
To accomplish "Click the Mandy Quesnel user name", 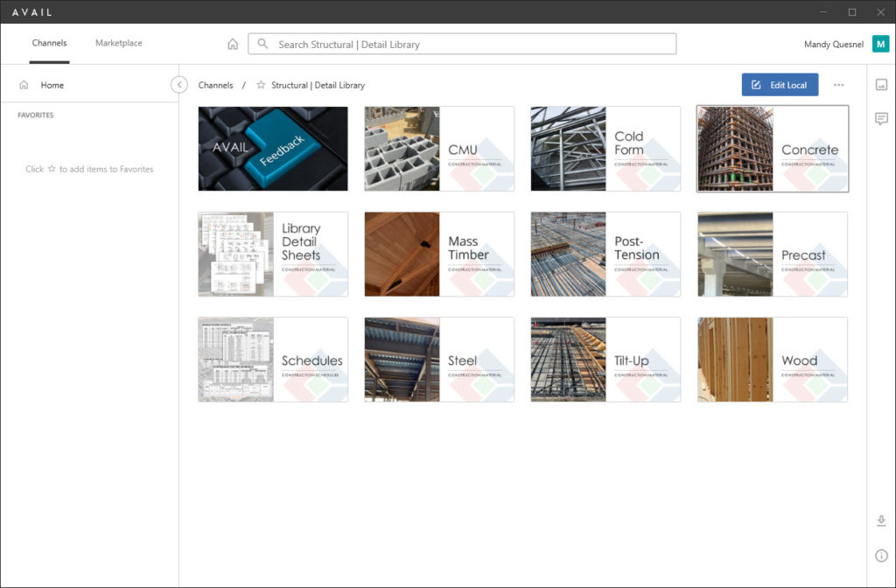I will click(834, 44).
